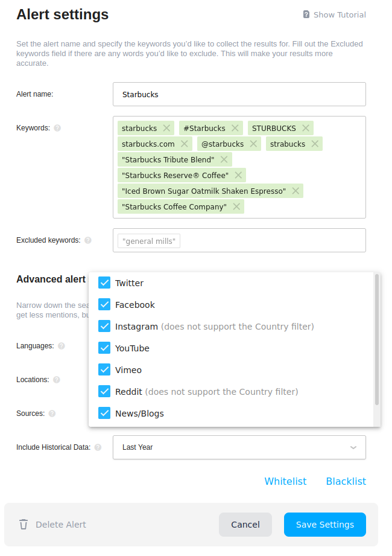Open help tooltip next to Keywords
Viewport: 392px width, 556px height.
point(57,128)
